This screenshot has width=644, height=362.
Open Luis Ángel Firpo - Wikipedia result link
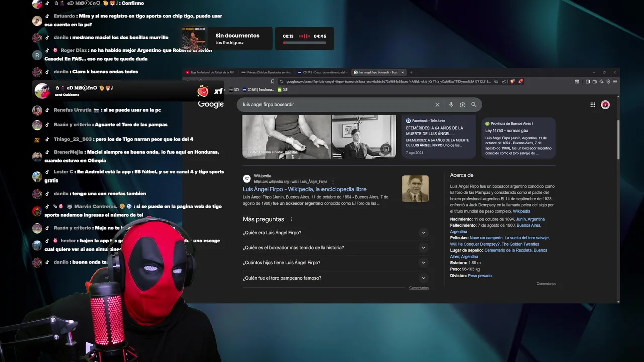click(x=304, y=189)
